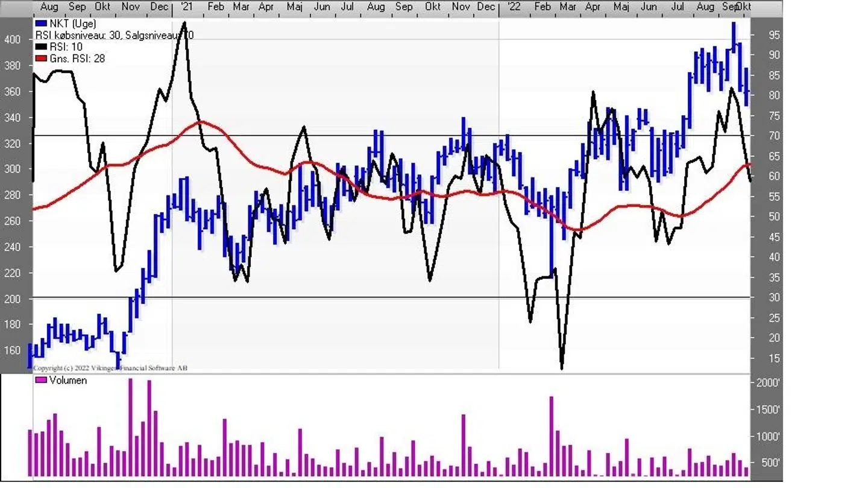Screen dimensions: 868x488
Task: Click the Volumen panel label
Action: 68,381
